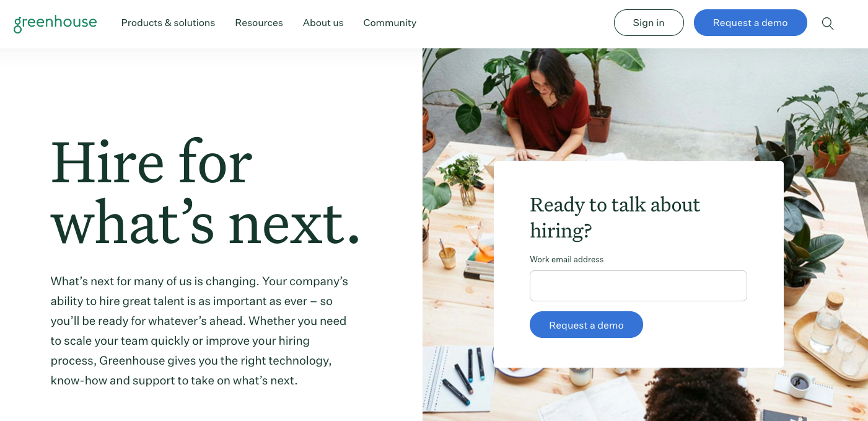The image size is (868, 421).
Task: Open the Products & solutions menu
Action: pyautogui.click(x=168, y=23)
